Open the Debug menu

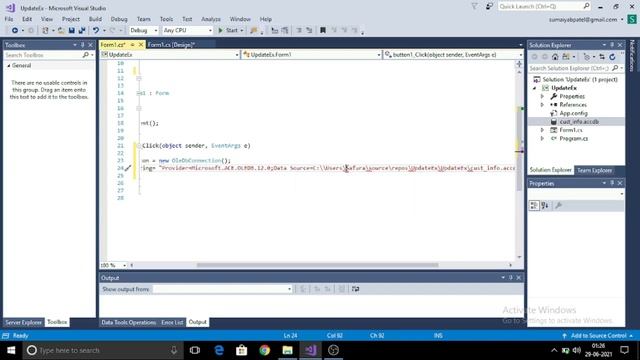click(x=119, y=19)
